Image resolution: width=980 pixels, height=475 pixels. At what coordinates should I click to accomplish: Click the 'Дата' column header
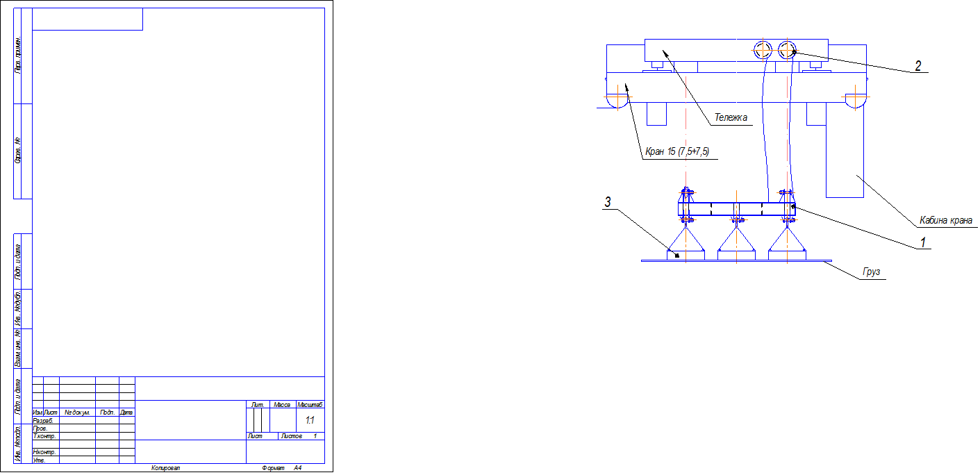(126, 412)
